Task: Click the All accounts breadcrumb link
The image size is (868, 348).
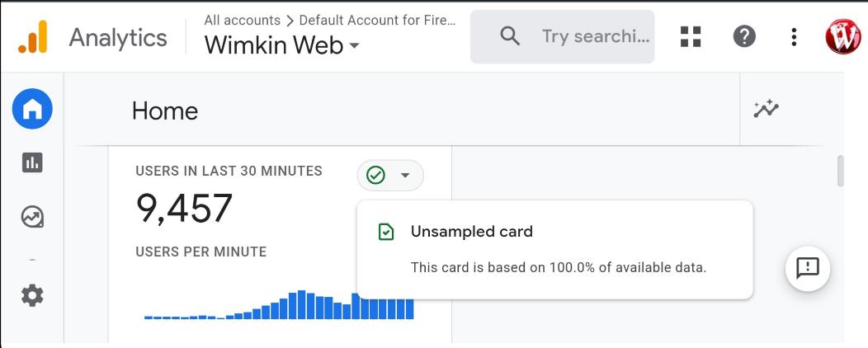Action: 243,20
